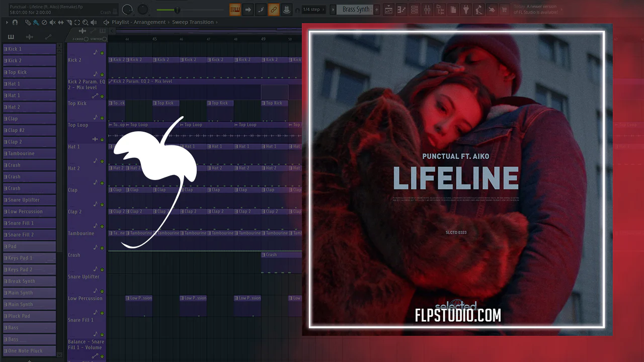The height and width of the screenshot is (362, 644).
Task: Click bar 49 on the timeline ruler
Action: [263, 39]
